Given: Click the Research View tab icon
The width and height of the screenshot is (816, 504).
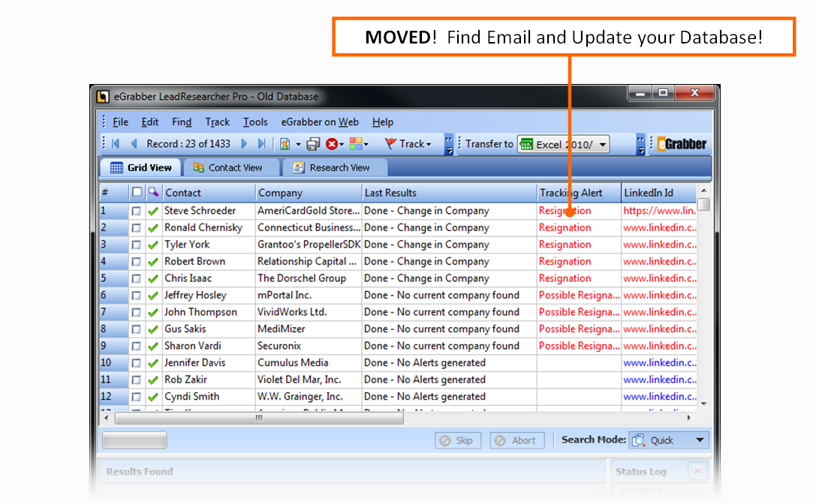Looking at the screenshot, I should (x=299, y=167).
